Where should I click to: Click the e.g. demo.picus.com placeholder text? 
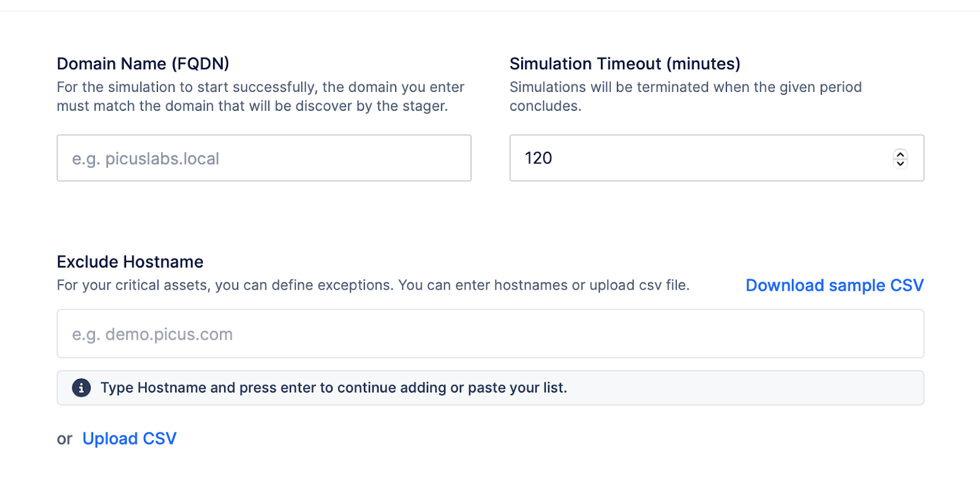tap(153, 334)
